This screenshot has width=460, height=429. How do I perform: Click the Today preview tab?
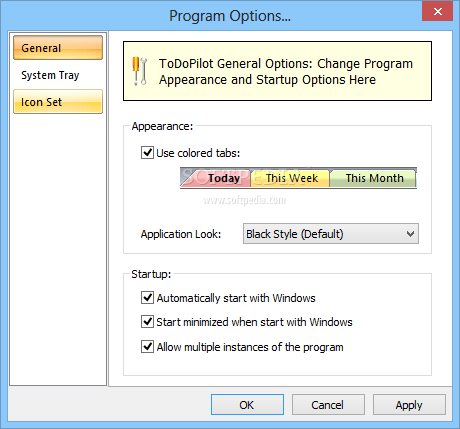pyautogui.click(x=220, y=178)
